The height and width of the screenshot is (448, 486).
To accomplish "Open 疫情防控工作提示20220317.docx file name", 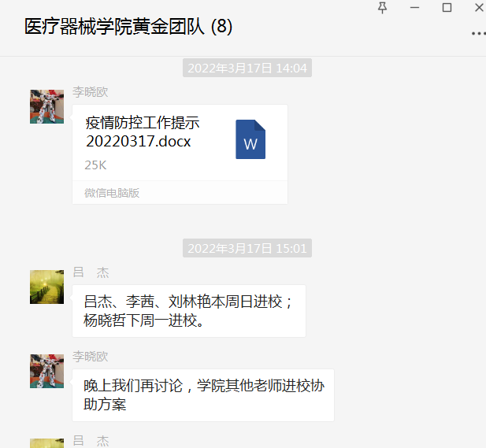I will 143,132.
